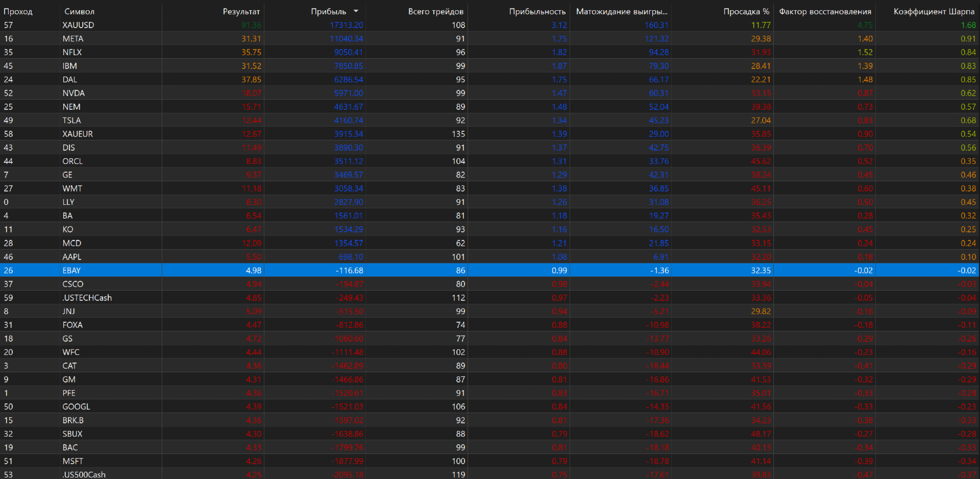Select total trades 135 in XAUEUR row
This screenshot has width=980, height=479.
click(x=458, y=134)
